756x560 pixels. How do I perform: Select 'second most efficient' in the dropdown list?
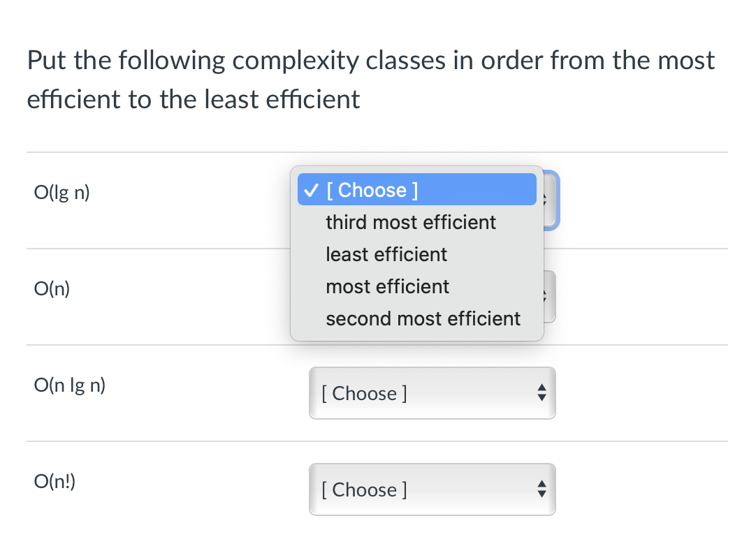pyautogui.click(x=423, y=318)
